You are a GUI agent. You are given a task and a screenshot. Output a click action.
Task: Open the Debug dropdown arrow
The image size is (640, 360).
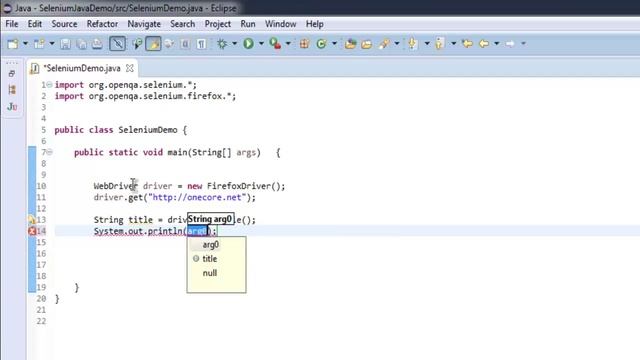pos(235,44)
